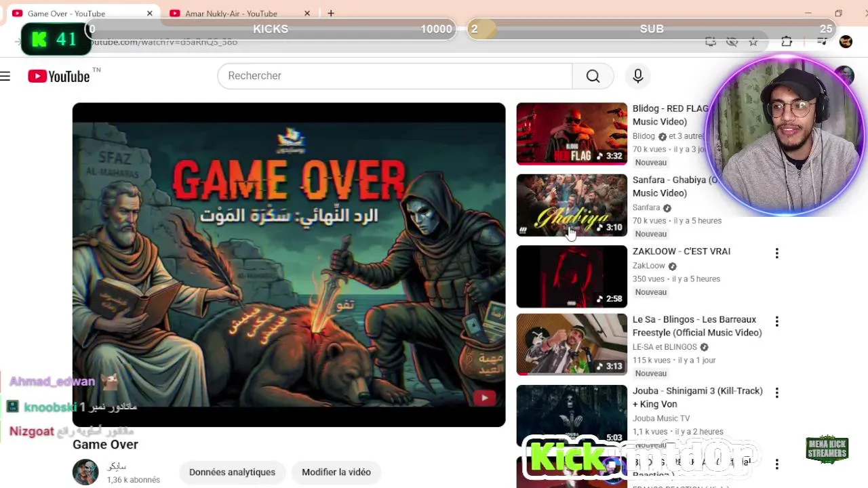The height and width of the screenshot is (488, 868).
Task: Click the ZAKLOOW - C'EST VRAI title
Action: click(682, 251)
